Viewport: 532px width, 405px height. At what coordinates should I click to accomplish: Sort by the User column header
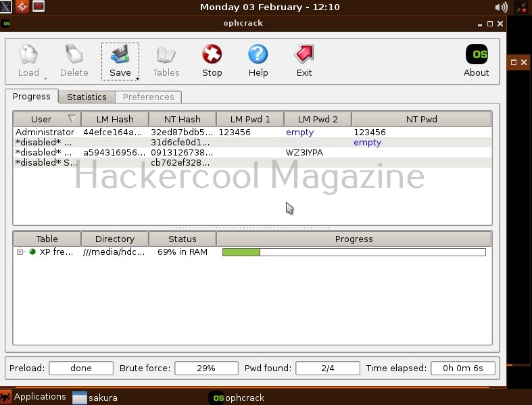(47, 119)
